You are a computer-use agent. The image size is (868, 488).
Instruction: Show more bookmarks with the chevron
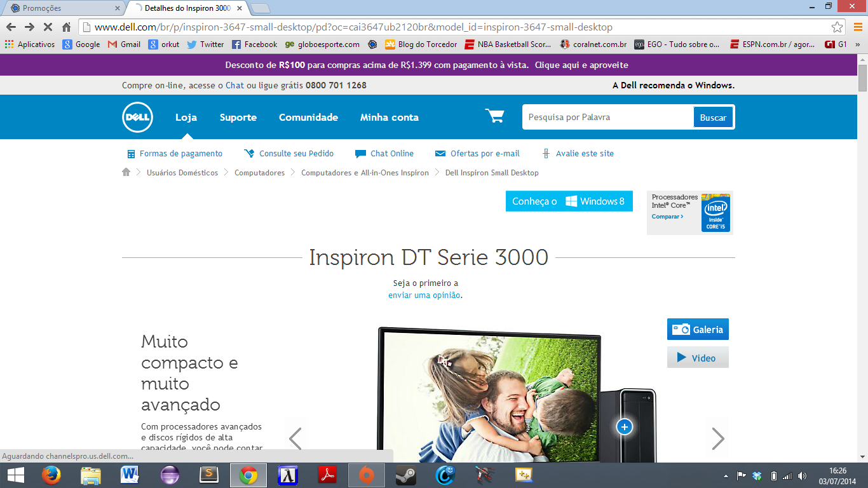[857, 44]
